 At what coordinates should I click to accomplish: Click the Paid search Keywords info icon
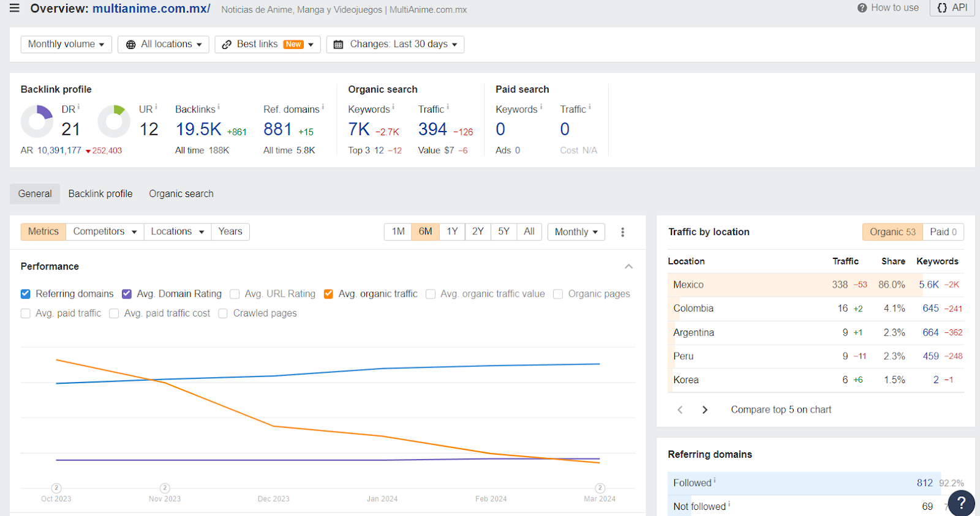click(541, 107)
